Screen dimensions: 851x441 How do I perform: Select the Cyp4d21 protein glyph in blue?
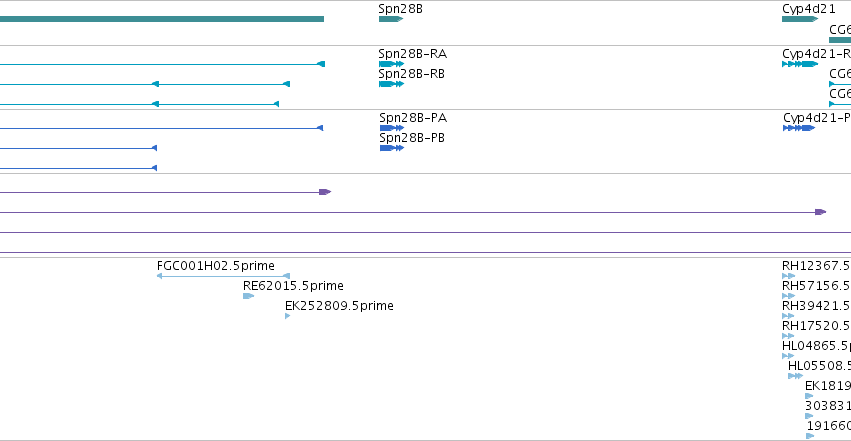799,128
